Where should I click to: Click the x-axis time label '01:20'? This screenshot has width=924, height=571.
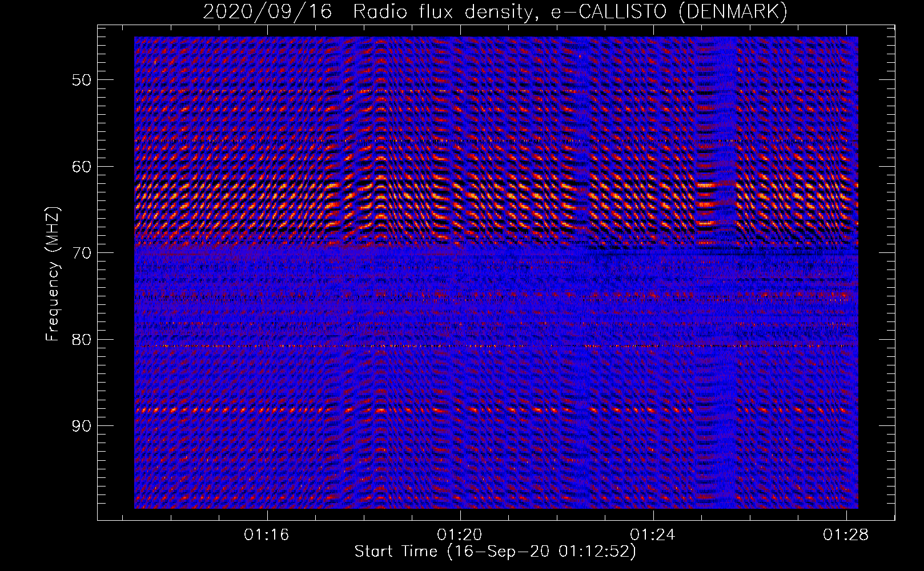coord(460,535)
